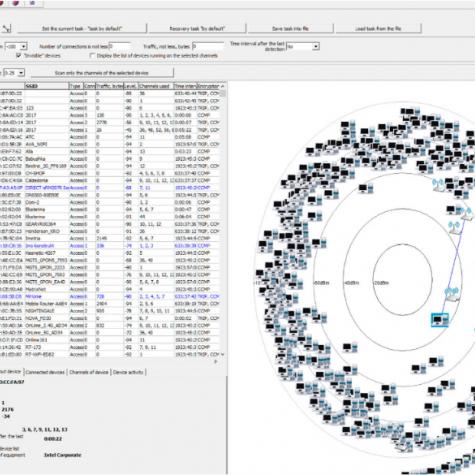The height and width of the screenshot is (475, 475).
Task: Select the first 'About device' tab
Action: pyautogui.click(x=11, y=372)
